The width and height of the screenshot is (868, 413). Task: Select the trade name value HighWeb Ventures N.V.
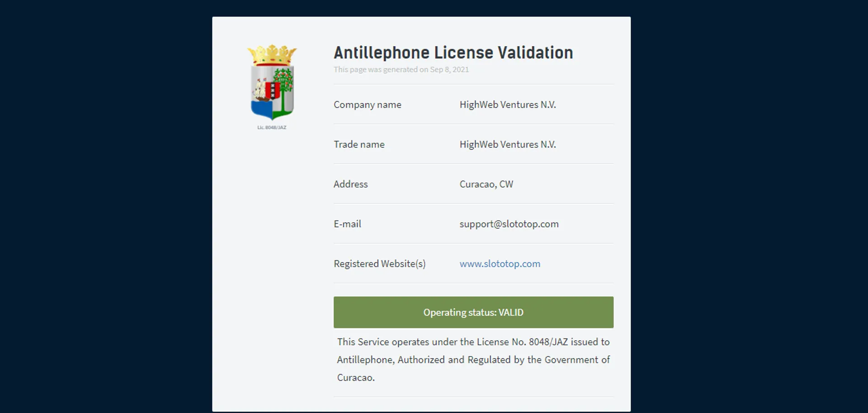(508, 144)
